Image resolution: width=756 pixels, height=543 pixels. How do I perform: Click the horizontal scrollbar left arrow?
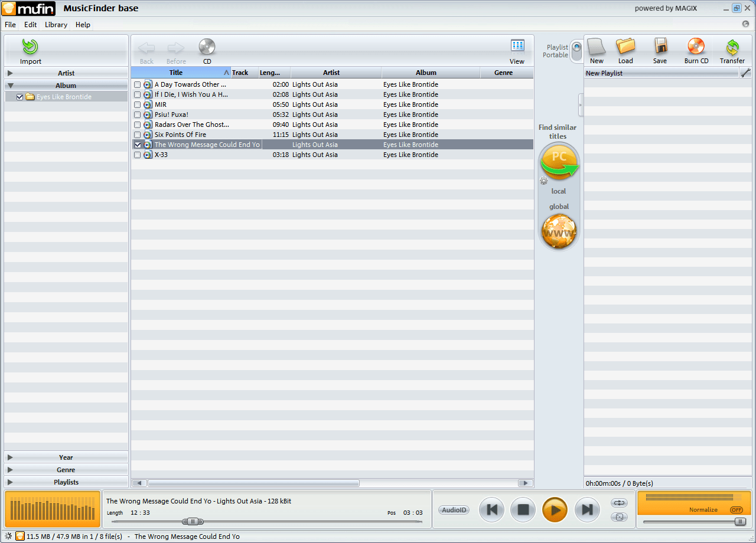click(x=139, y=483)
